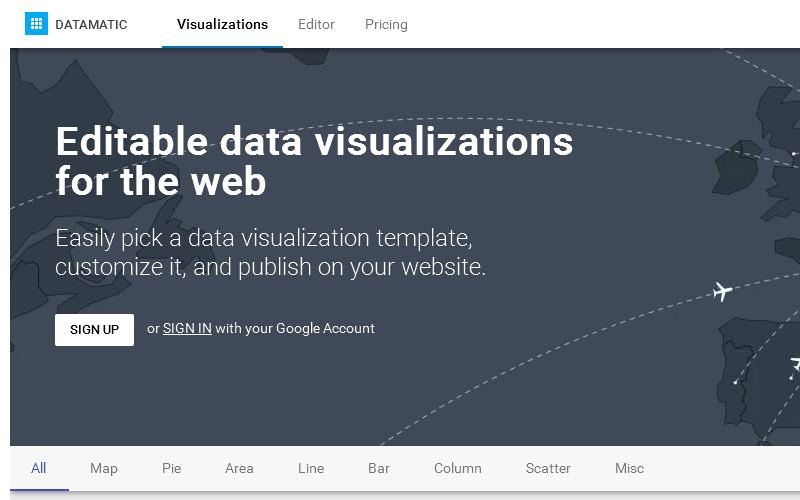
Task: Go to the Editor page
Action: point(316,24)
